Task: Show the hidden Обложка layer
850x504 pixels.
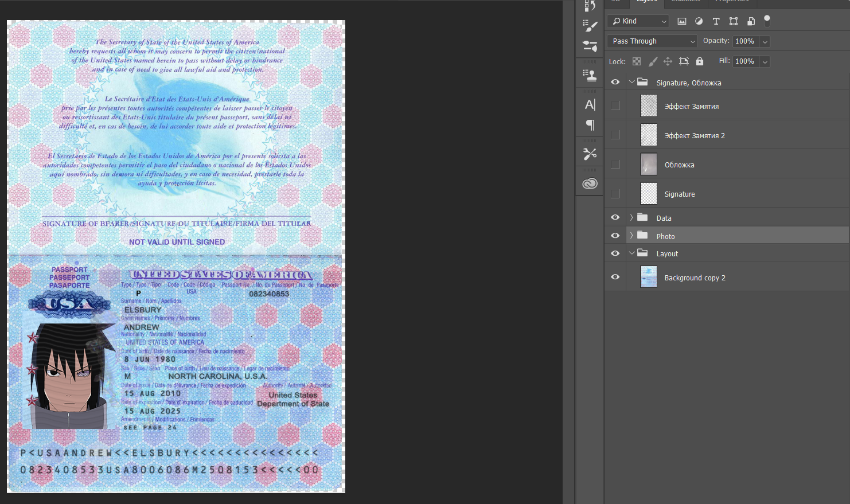Action: (615, 165)
